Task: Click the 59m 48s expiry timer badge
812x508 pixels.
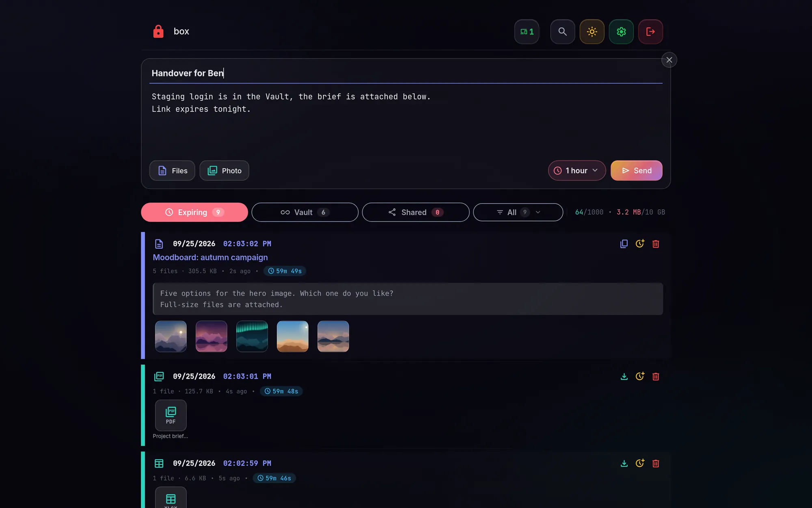Action: point(281,391)
